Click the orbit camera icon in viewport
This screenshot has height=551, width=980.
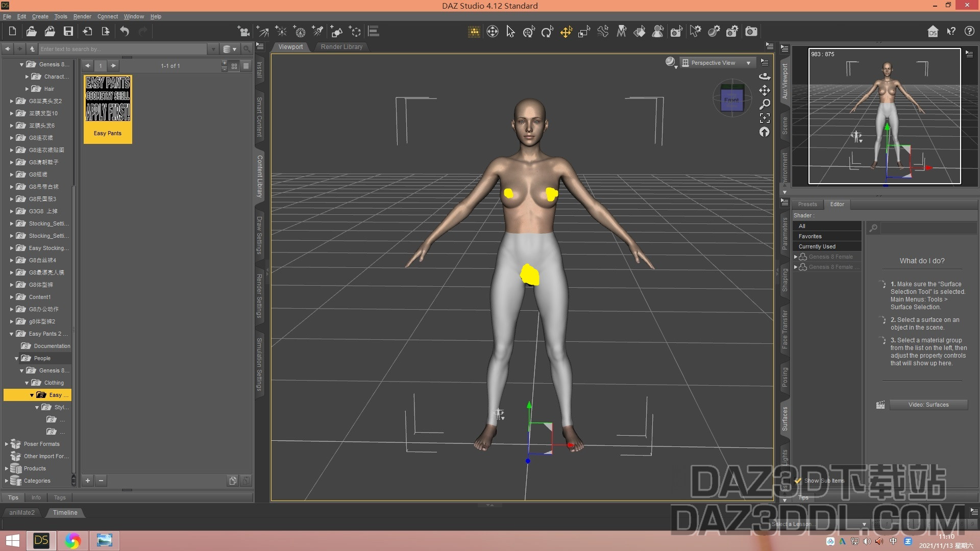pos(764,77)
